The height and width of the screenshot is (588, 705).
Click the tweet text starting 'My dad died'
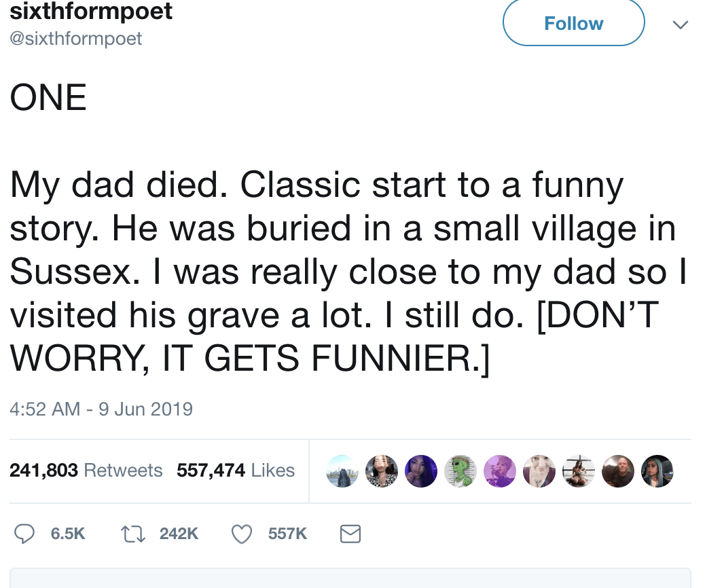tap(348, 272)
